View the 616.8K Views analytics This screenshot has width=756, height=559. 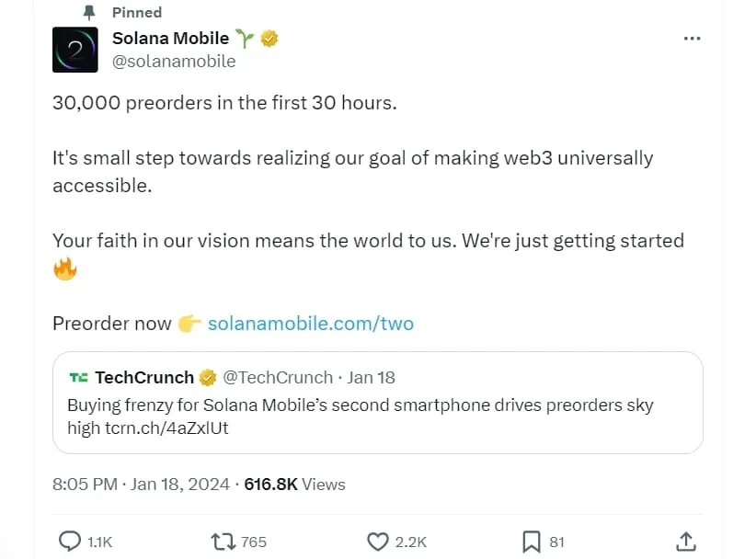294,484
